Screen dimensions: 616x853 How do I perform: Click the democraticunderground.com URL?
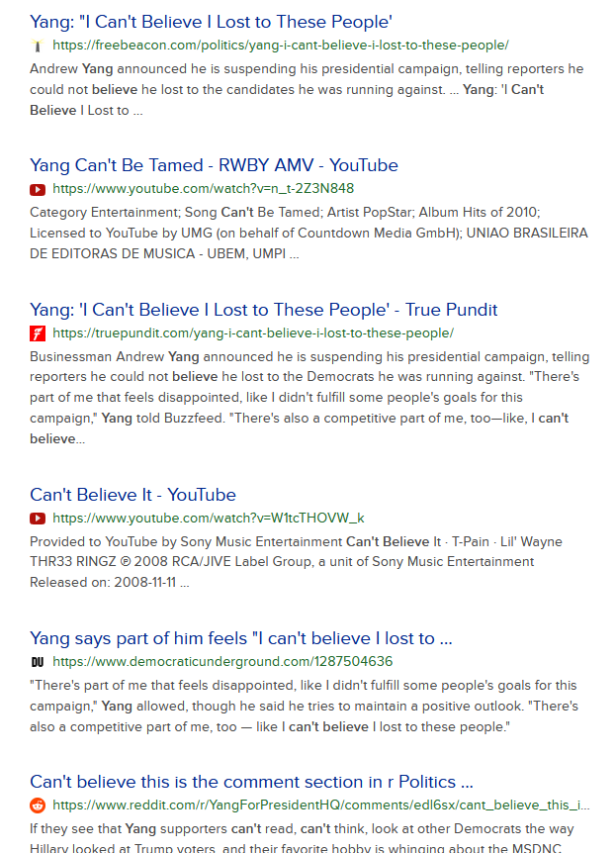(x=222, y=661)
